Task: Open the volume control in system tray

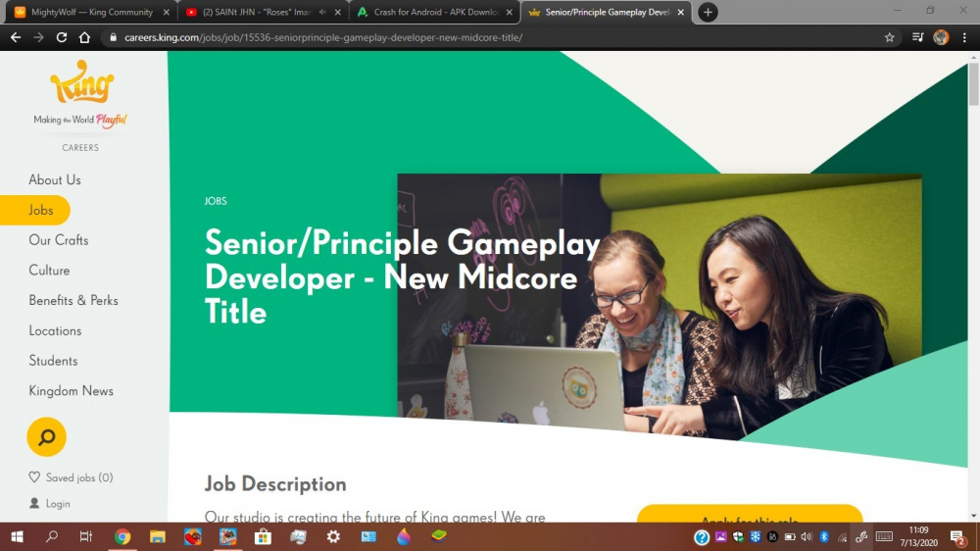Action: click(x=807, y=536)
